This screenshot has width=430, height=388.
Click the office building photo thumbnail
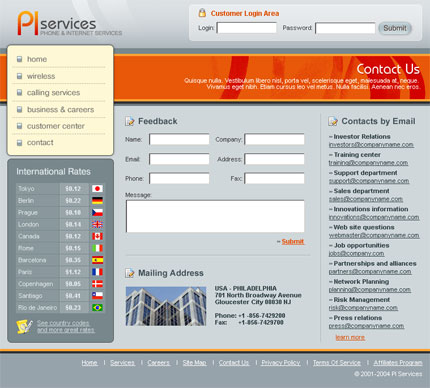pos(166,306)
